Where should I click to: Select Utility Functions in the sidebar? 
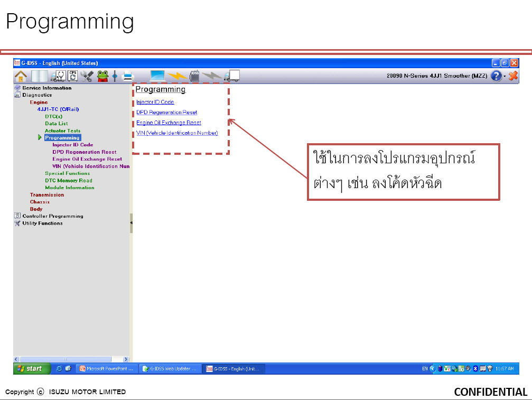pos(42,223)
